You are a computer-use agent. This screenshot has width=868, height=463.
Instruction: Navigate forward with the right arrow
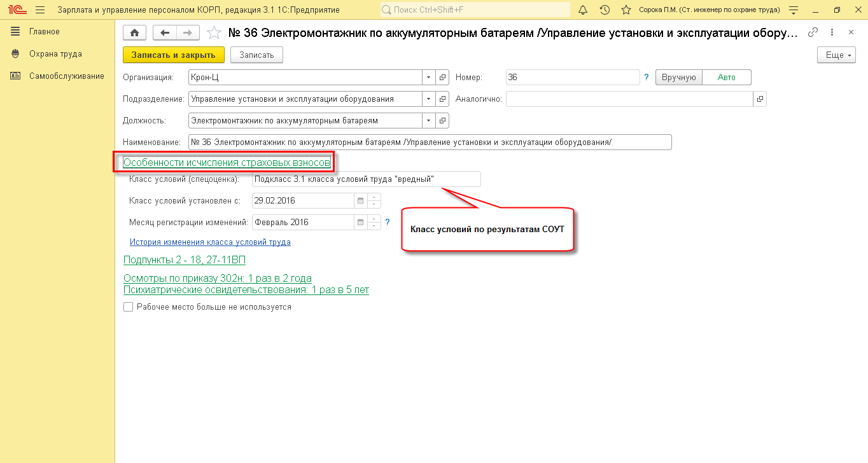click(x=188, y=32)
